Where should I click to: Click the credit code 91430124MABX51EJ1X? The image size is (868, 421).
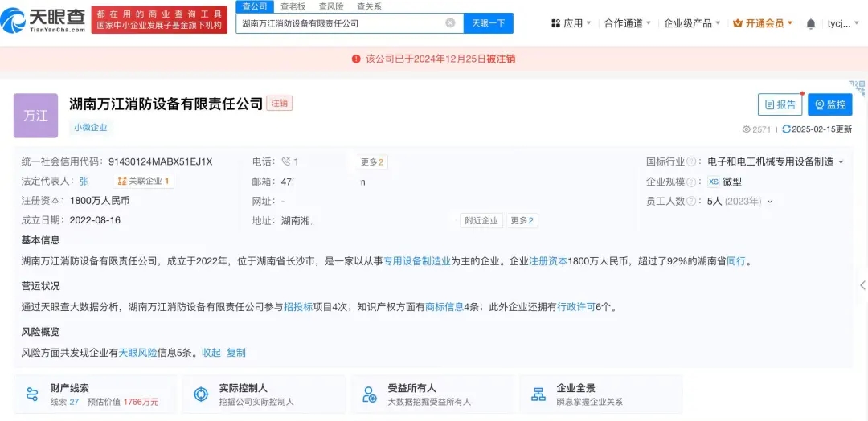click(x=161, y=162)
